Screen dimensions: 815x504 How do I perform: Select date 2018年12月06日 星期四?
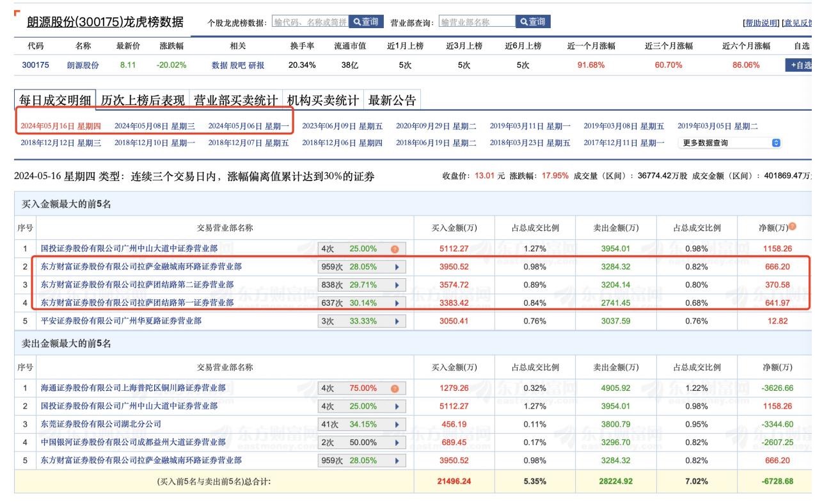tap(342, 143)
